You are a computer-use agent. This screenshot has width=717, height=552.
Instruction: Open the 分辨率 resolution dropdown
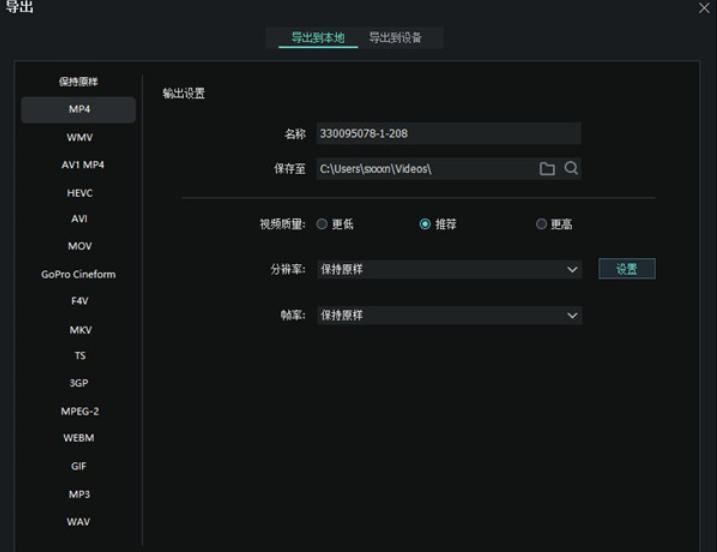point(449,269)
